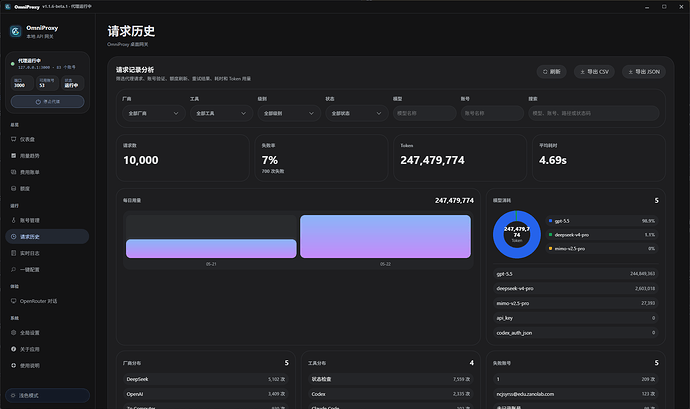Stop the proxy with the 停止代理 button
Image resolution: width=690 pixels, height=409 pixels.
tap(48, 102)
